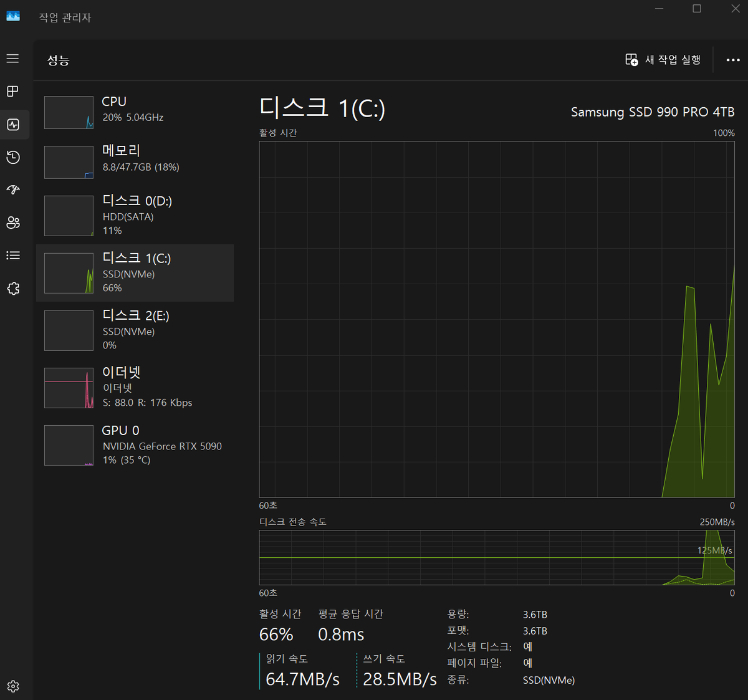The width and height of the screenshot is (748, 700).
Task: Open Task Manager settings gear
Action: 13,686
